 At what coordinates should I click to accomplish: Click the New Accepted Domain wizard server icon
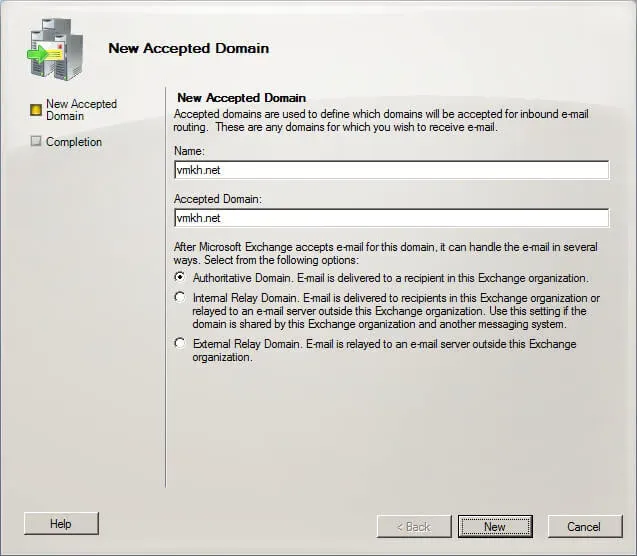(x=55, y=49)
